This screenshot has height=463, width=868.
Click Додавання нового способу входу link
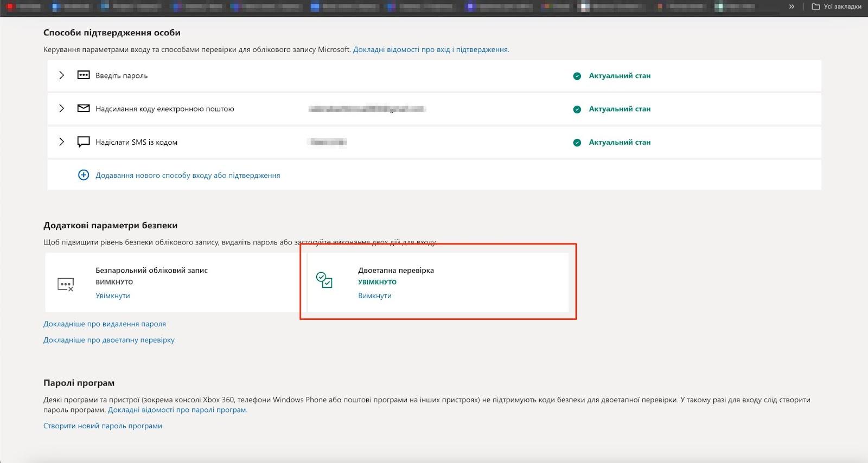pos(188,175)
